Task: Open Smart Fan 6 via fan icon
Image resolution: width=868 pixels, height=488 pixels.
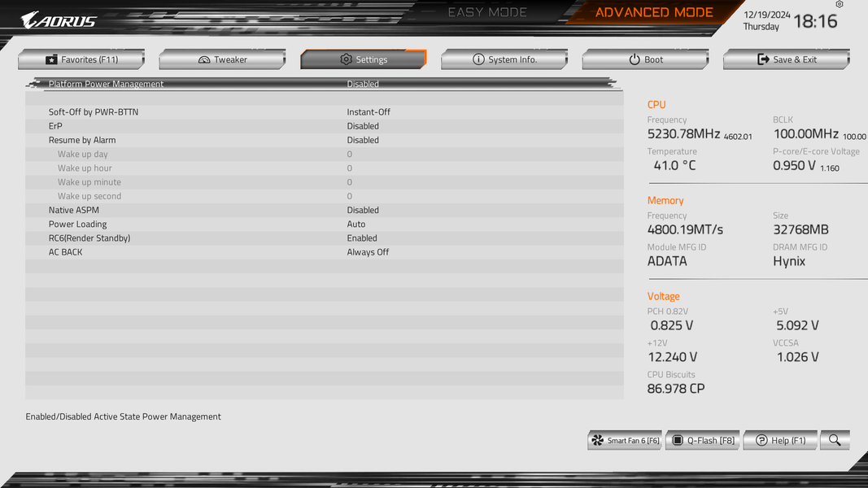Action: coord(597,440)
